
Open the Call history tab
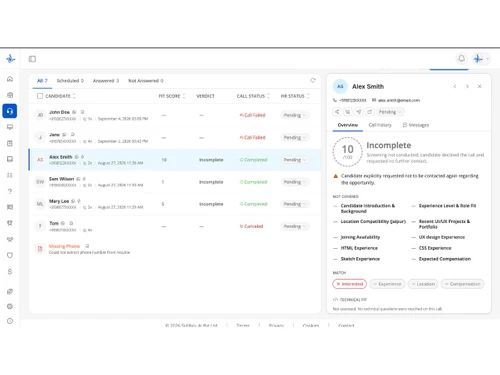click(x=380, y=125)
